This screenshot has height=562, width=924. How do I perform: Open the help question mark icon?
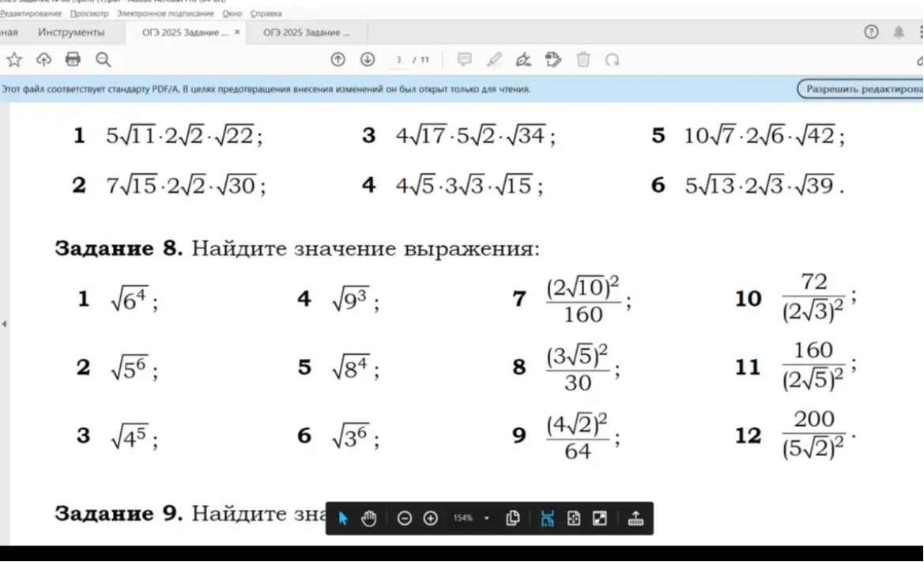tap(871, 32)
